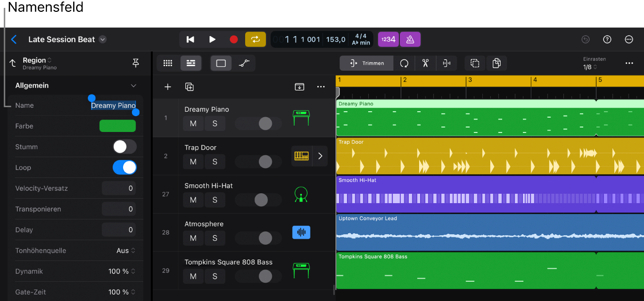The height and width of the screenshot is (301, 644).
Task: Select the Trimmen tool button
Action: point(366,63)
